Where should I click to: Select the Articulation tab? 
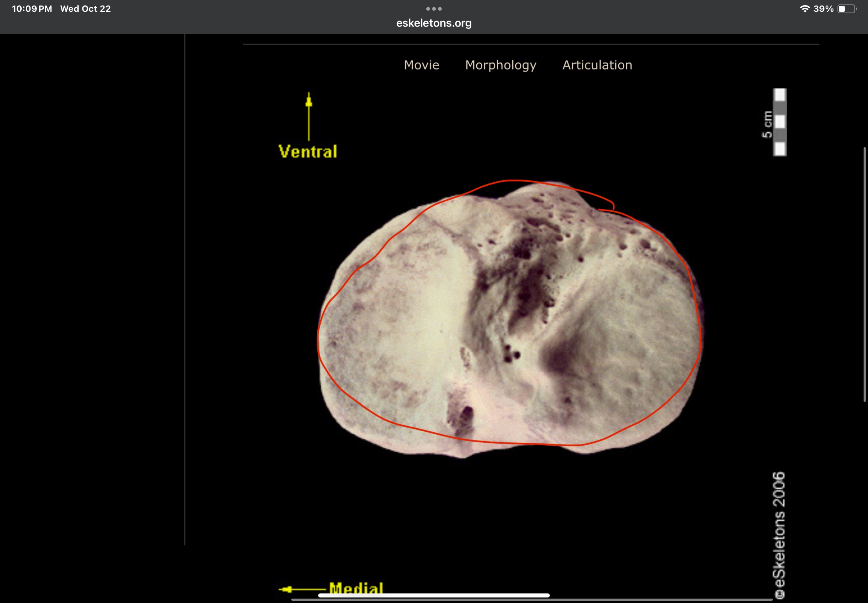597,65
